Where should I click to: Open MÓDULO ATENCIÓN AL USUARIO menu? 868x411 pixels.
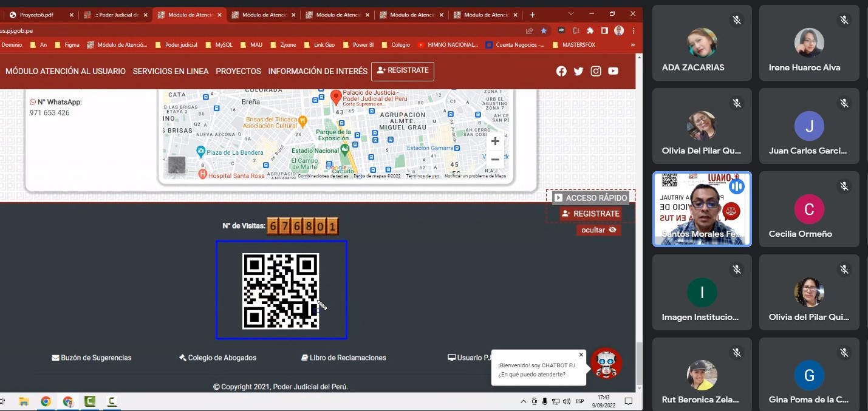click(x=66, y=71)
